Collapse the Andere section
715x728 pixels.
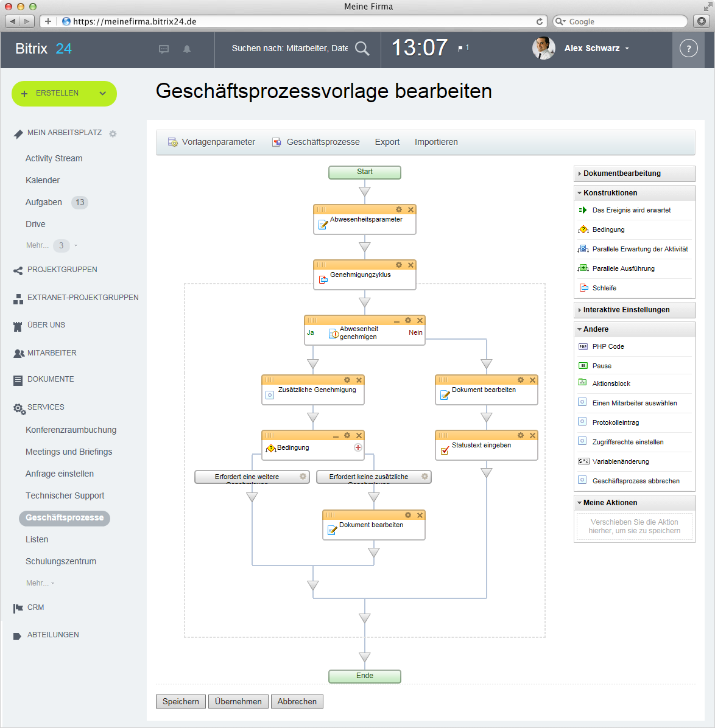pyautogui.click(x=634, y=329)
